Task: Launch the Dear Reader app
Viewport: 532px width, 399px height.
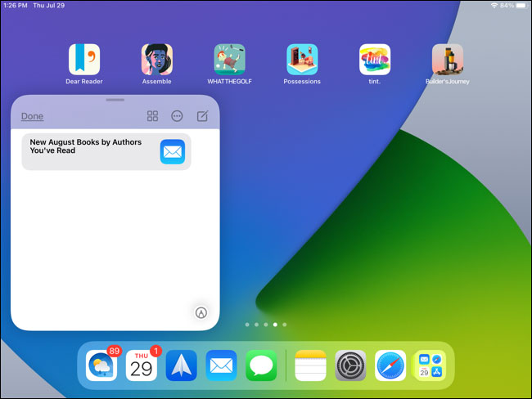Action: coord(84,60)
